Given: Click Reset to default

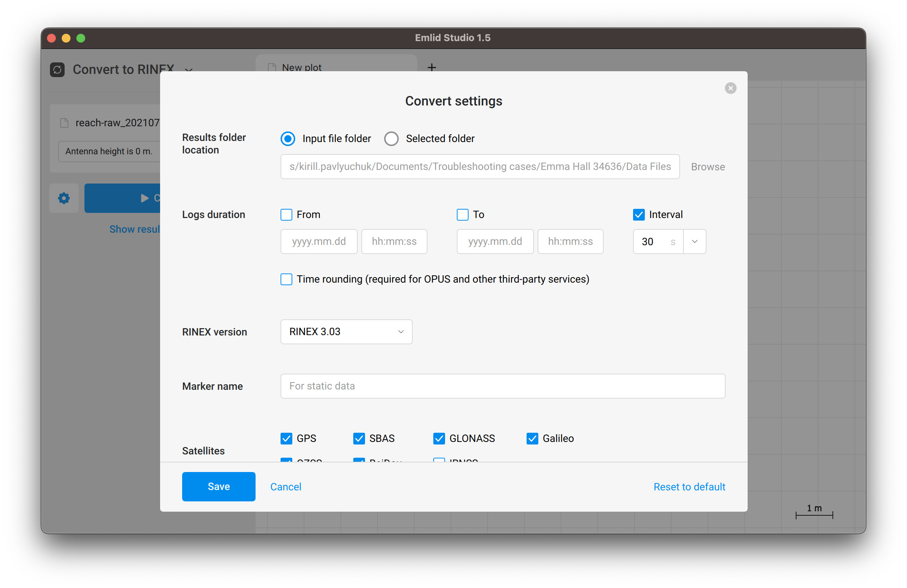Looking at the screenshot, I should pos(689,487).
